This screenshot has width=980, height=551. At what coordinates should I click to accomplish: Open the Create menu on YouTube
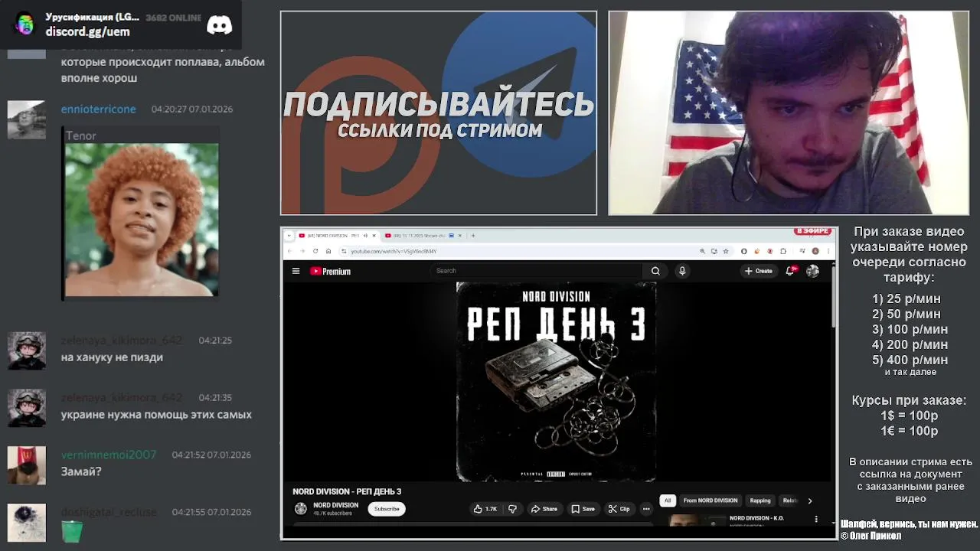[x=759, y=271]
